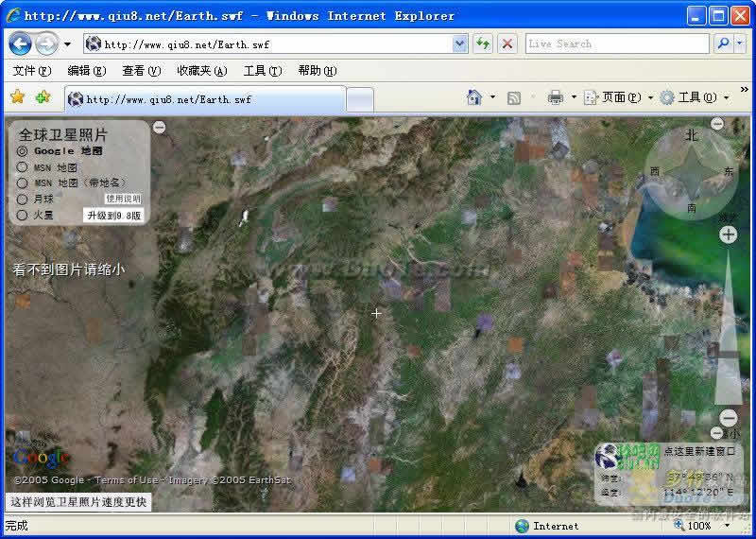The image size is (756, 539).
Task: Click the small minus icon beside 缩小
Action: [717, 432]
